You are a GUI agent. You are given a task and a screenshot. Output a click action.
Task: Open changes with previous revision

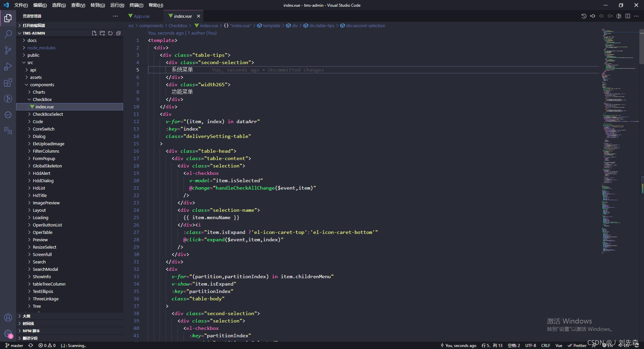pyautogui.click(x=593, y=16)
